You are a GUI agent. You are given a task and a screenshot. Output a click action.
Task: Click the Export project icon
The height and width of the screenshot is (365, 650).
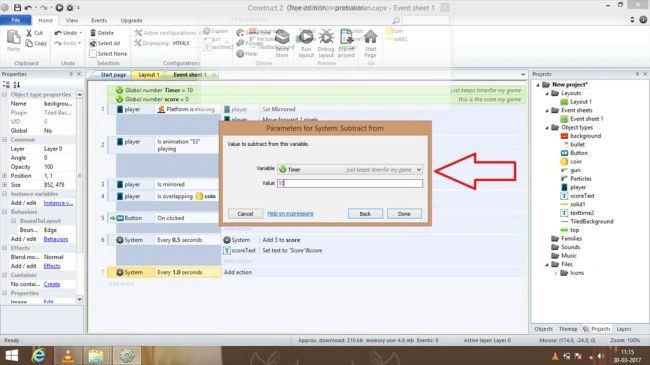[346, 37]
